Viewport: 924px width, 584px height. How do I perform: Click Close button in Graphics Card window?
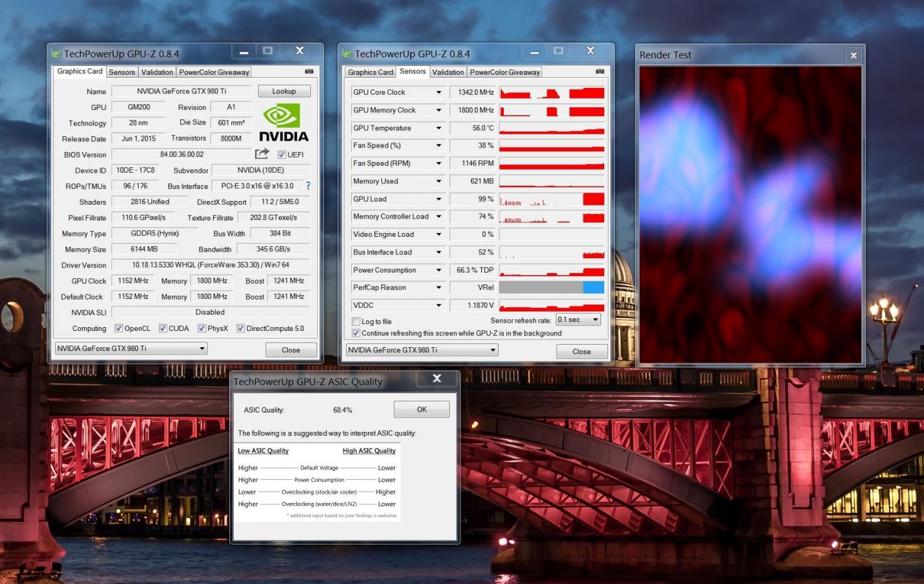point(291,350)
